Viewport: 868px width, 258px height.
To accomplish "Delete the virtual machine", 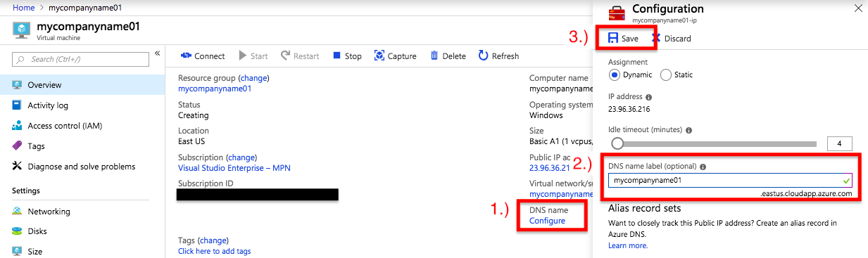I will (448, 56).
